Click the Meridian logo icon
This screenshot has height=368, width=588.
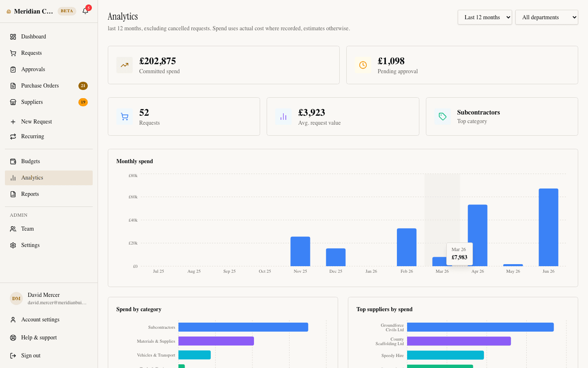click(x=9, y=11)
